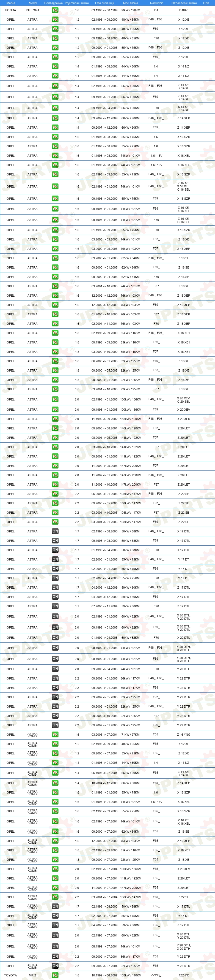Click the Nadwozie column header
215x980 pixels.
tap(156, 3)
